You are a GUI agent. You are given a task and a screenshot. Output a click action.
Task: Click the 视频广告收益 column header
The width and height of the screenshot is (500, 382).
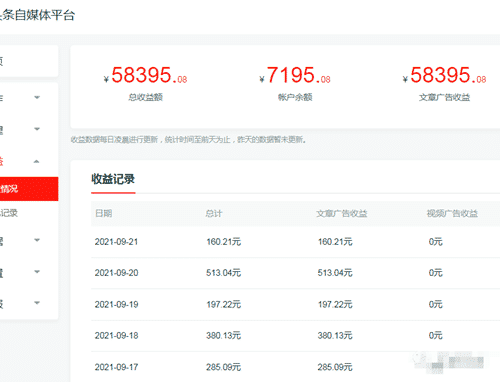click(452, 213)
